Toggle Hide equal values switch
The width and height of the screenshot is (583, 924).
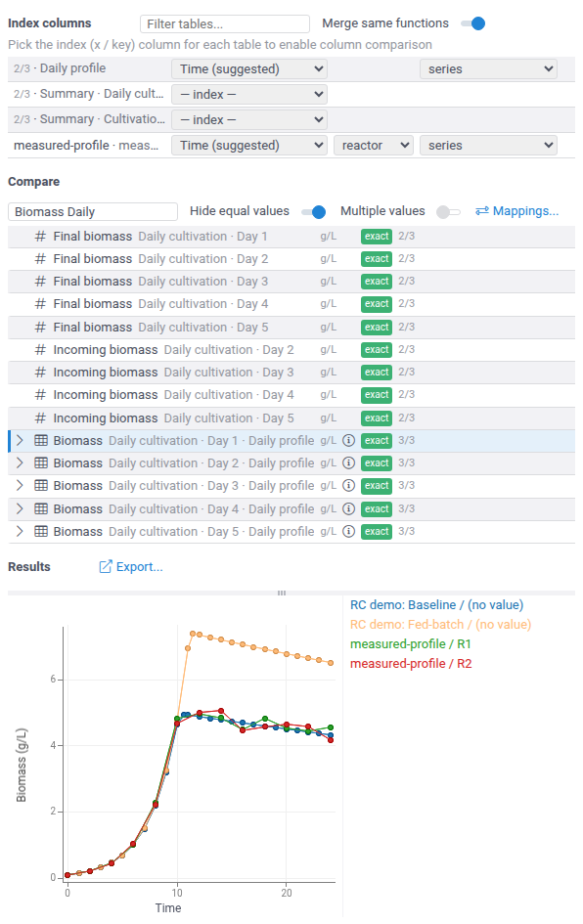click(x=313, y=212)
